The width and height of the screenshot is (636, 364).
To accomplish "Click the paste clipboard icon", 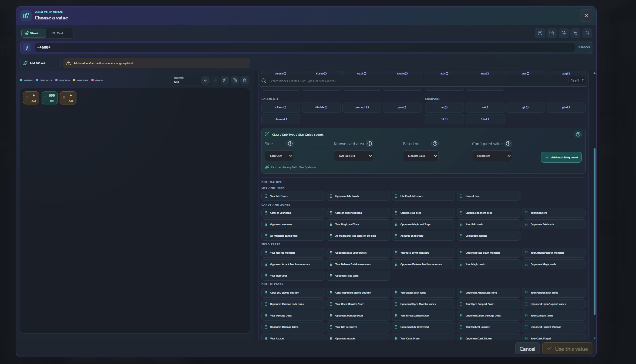I will point(564,33).
